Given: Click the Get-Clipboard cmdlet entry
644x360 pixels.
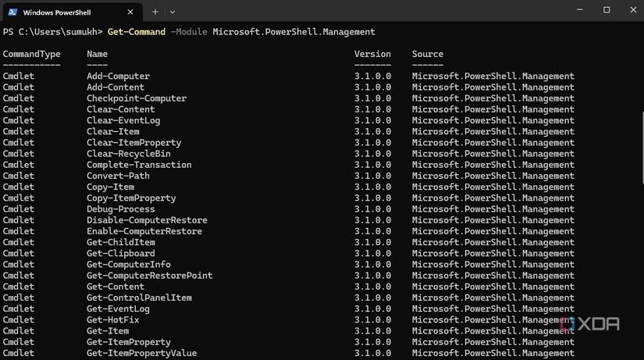Looking at the screenshot, I should pyautogui.click(x=120, y=253).
